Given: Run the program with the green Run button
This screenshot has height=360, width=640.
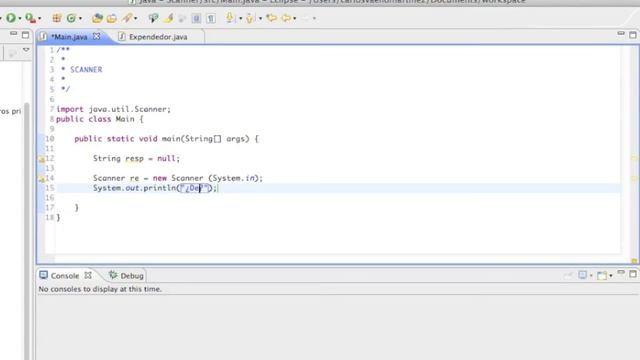Looking at the screenshot, I should click(11, 18).
